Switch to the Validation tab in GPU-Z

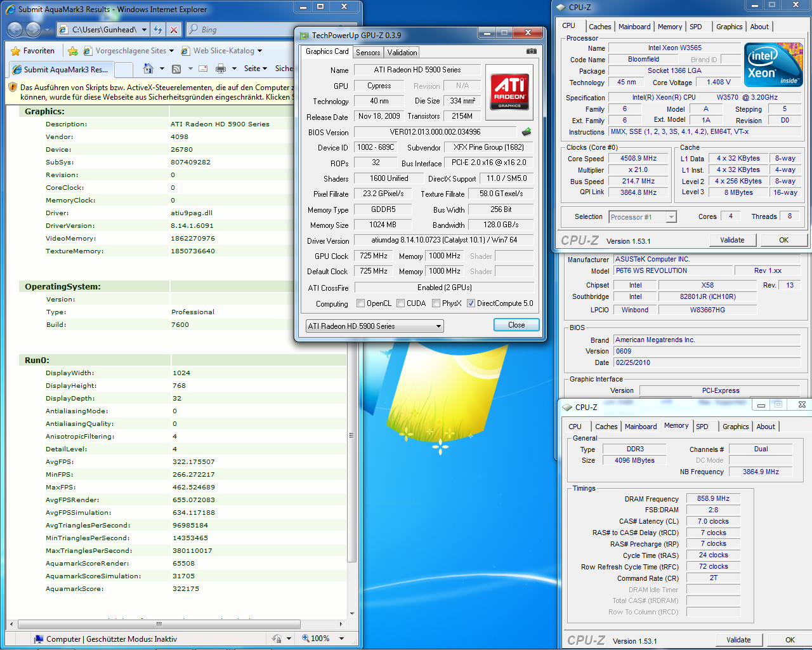point(402,53)
